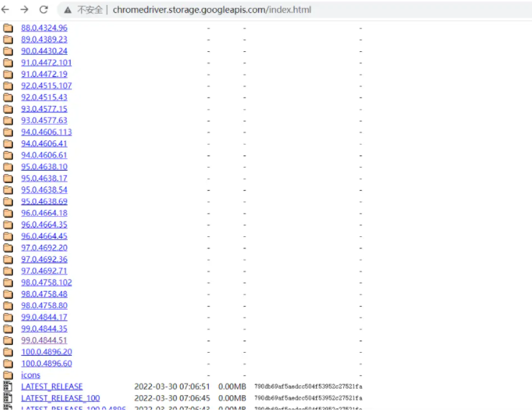Open the 91.0.4472.19 folder link

click(x=44, y=74)
